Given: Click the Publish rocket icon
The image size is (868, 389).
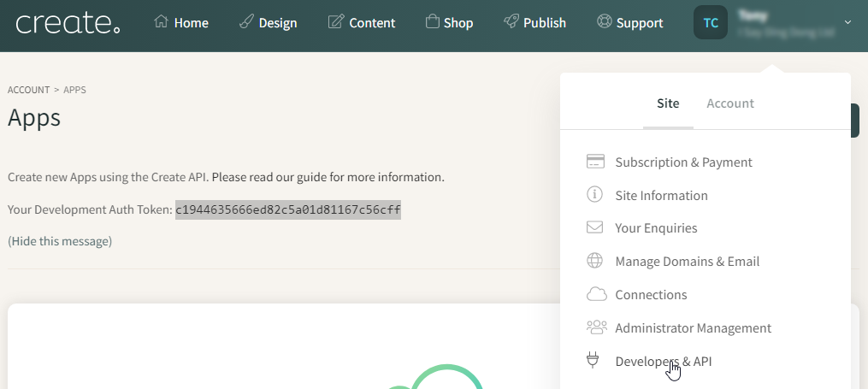Looking at the screenshot, I should (511, 21).
